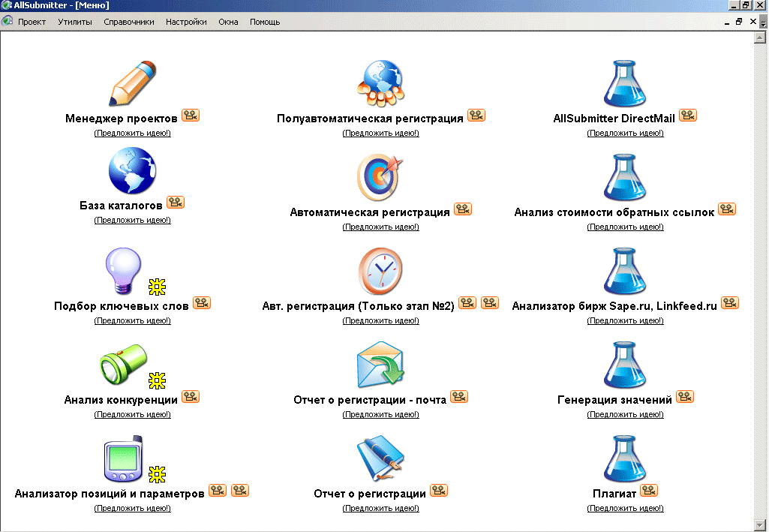Click Предложить идею under База каталогов
The height and width of the screenshot is (532, 769).
tap(132, 220)
